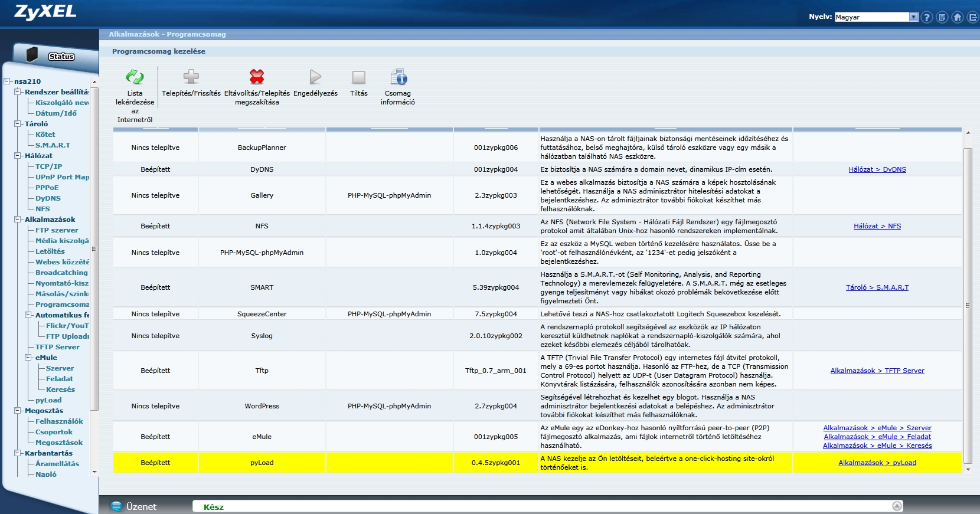
Task: Open the help question mark icon
Action: (927, 17)
